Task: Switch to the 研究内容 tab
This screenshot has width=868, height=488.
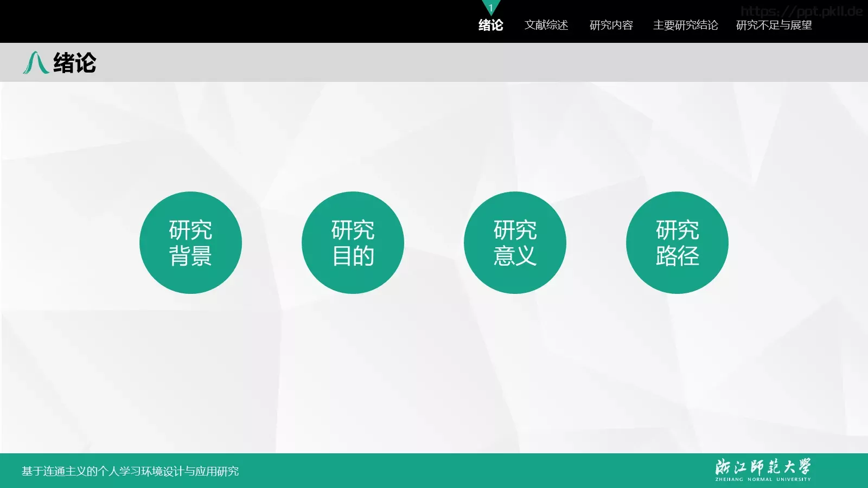Action: pos(611,25)
